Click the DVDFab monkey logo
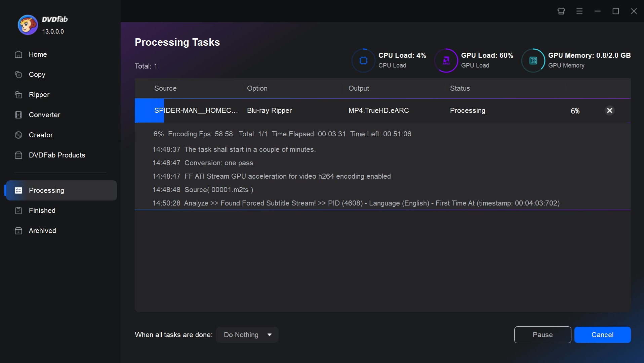 point(28,25)
